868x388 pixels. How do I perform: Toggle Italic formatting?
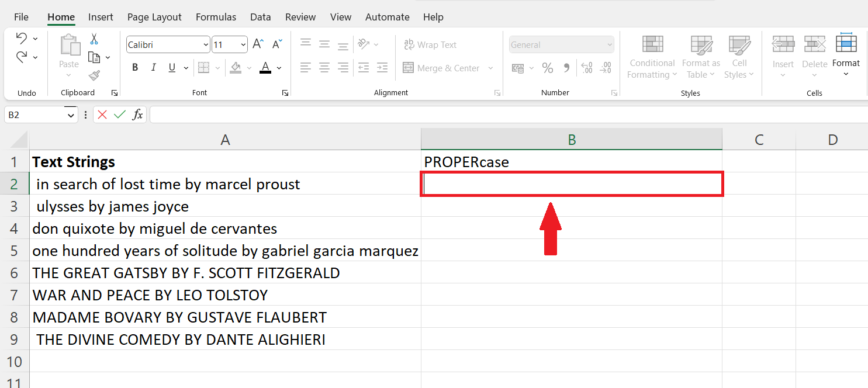(x=153, y=67)
